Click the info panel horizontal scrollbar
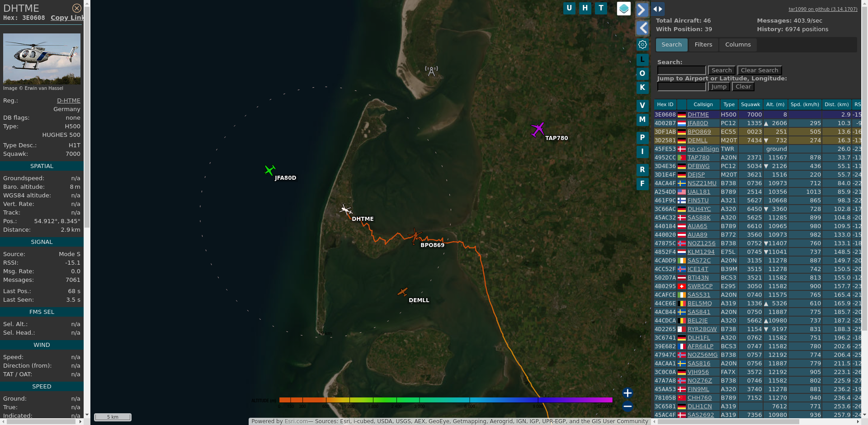The height and width of the screenshot is (425, 868). click(x=42, y=421)
